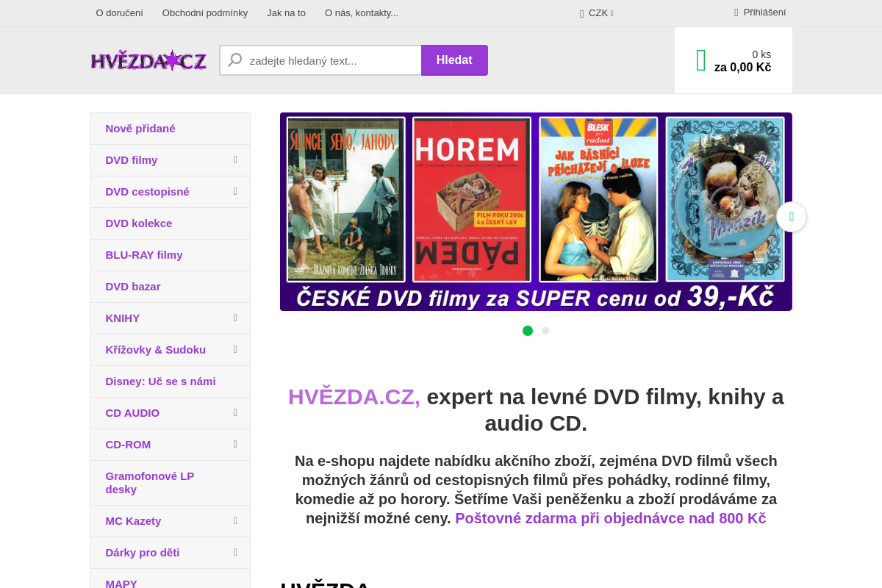Open the BLU-RAY filmy category
Viewport: 882px width, 588px height.
(171, 255)
